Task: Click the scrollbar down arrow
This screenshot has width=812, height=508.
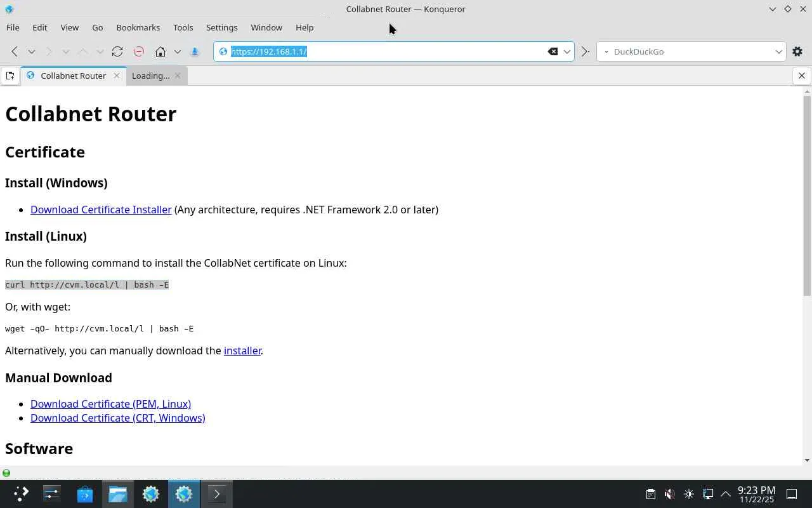Action: (x=807, y=460)
